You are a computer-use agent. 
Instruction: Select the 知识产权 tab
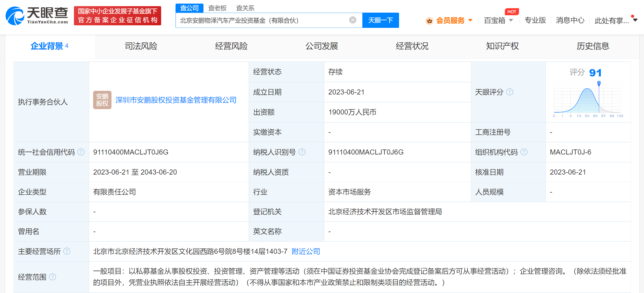coord(502,46)
